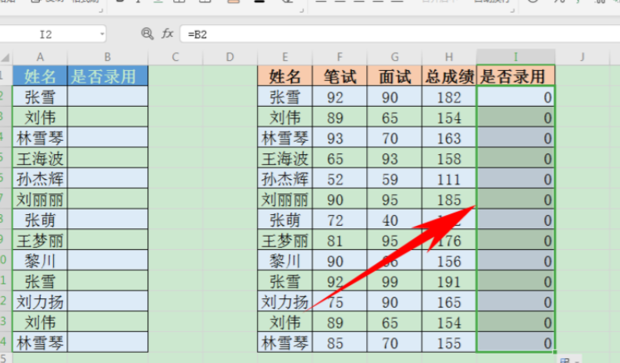Click the total score cell 111
Viewport: 620px width, 363px height.
[x=449, y=179]
